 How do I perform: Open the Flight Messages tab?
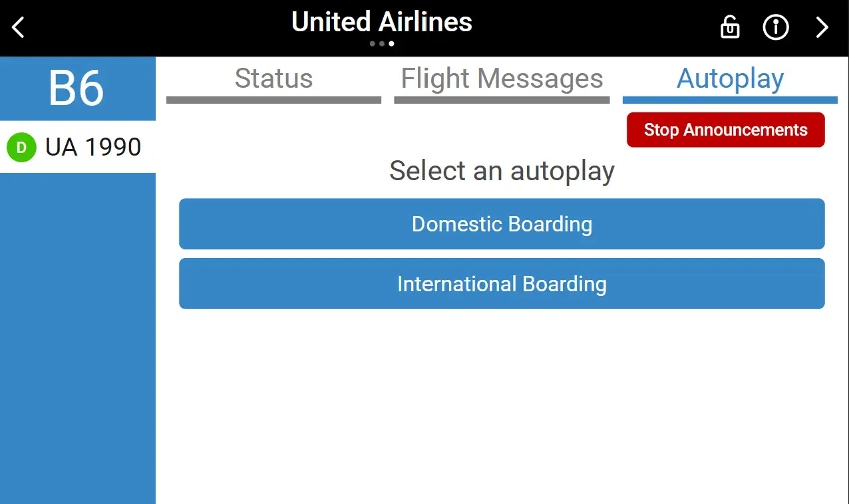(x=502, y=78)
